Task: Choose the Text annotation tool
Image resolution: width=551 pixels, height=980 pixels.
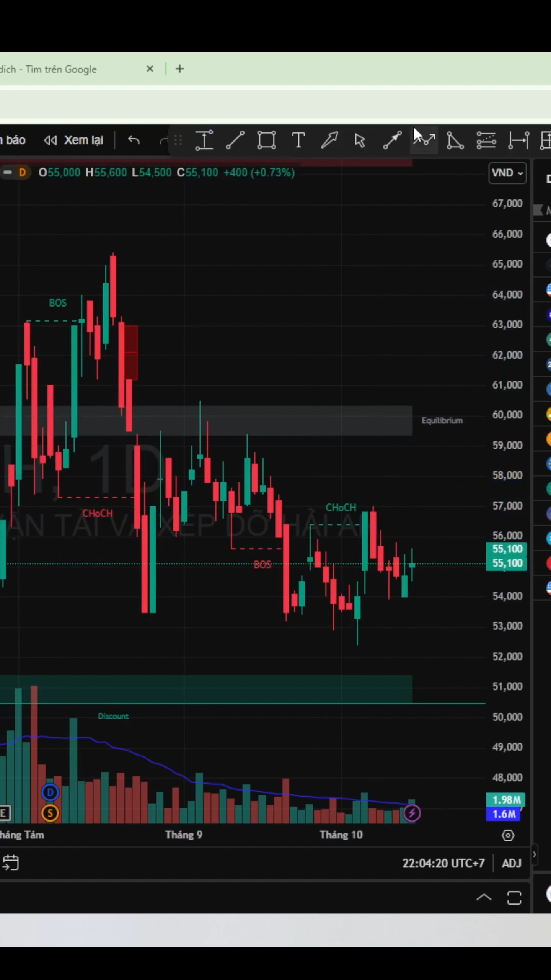Action: pos(298,140)
